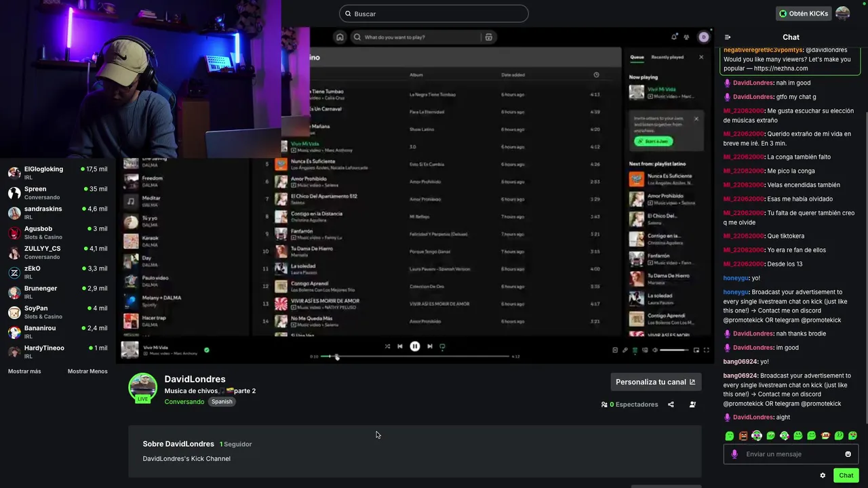This screenshot has width=868, height=488.
Task: Click the share icon beside Espectadores
Action: [671, 405]
